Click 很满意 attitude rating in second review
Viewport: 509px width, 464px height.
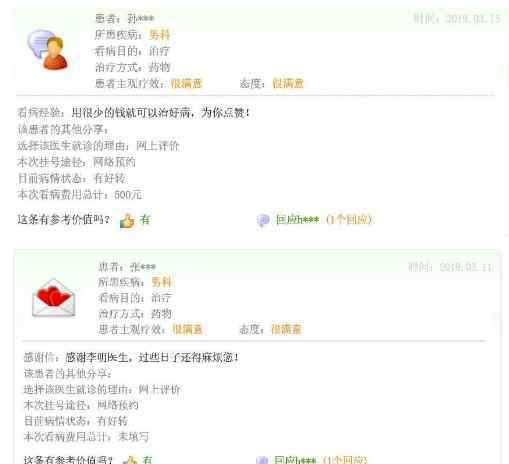click(286, 329)
